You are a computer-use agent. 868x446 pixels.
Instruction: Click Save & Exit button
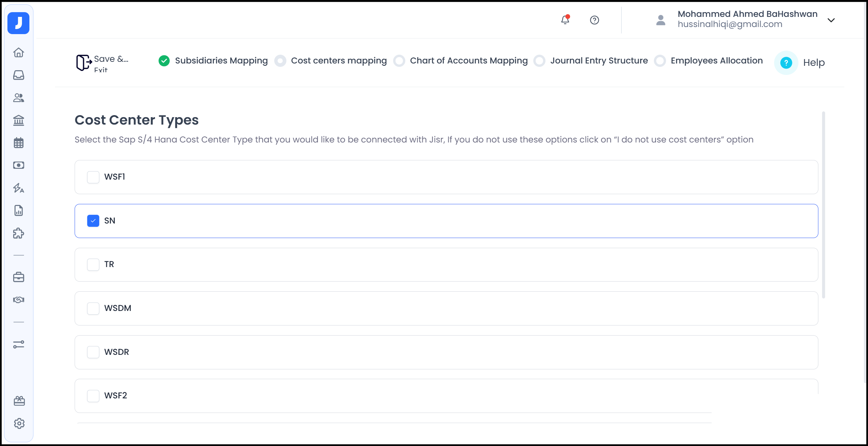[x=102, y=63]
